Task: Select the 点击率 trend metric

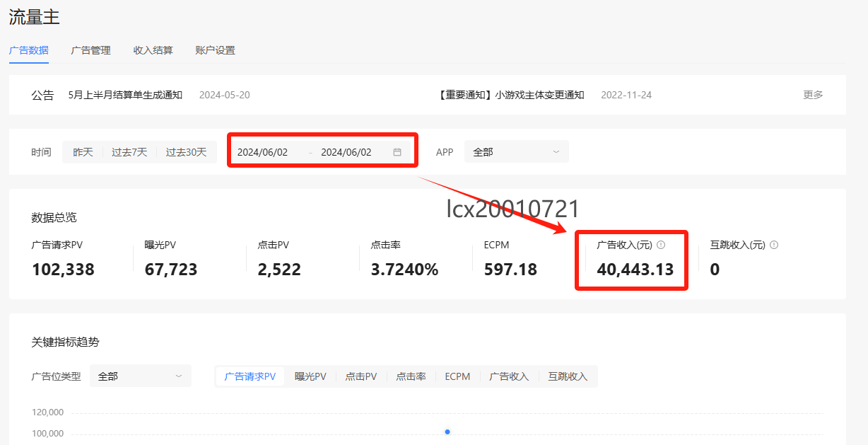Action: [x=411, y=376]
